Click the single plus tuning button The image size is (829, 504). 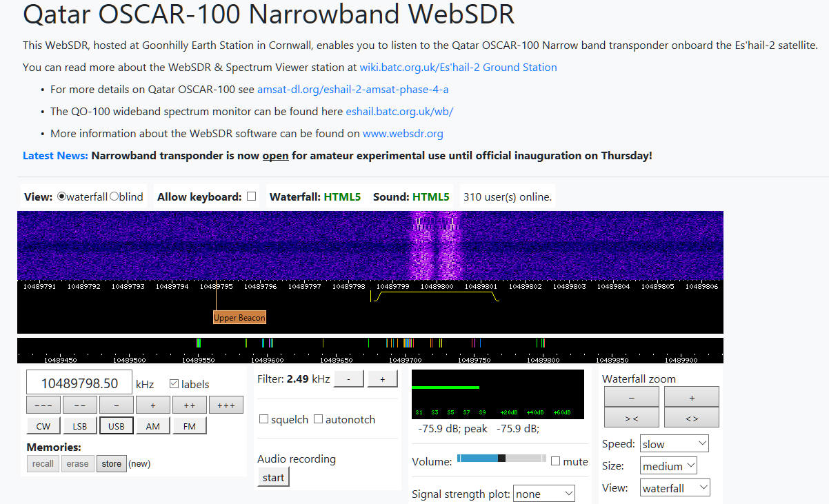click(152, 405)
